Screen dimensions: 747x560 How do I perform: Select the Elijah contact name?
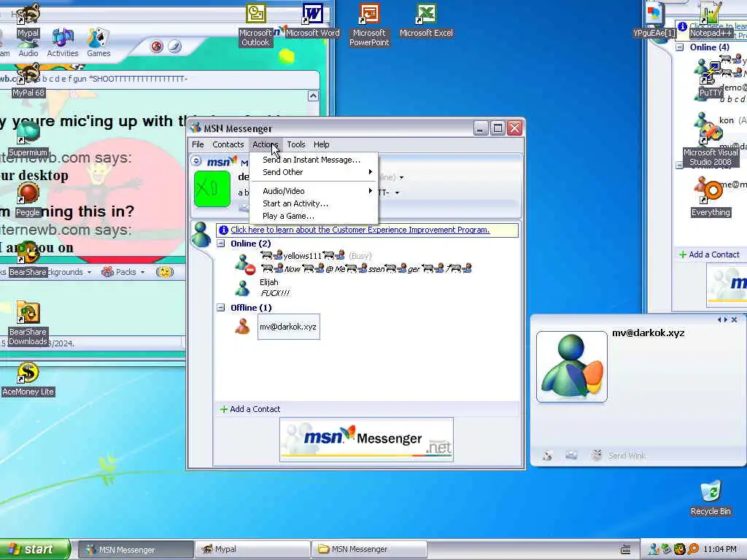269,282
